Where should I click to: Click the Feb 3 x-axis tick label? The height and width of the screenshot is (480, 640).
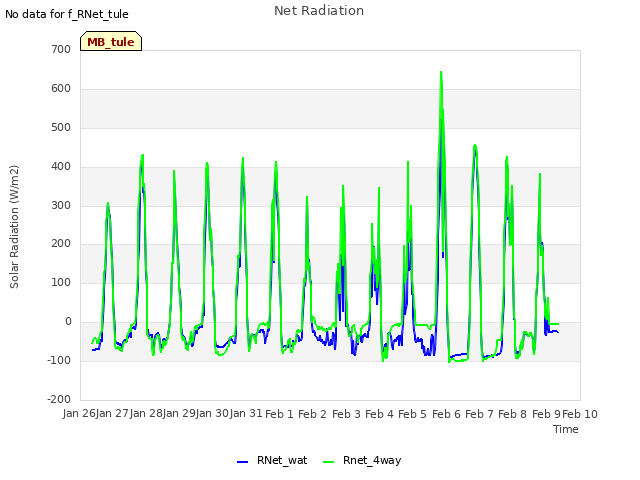[346, 414]
